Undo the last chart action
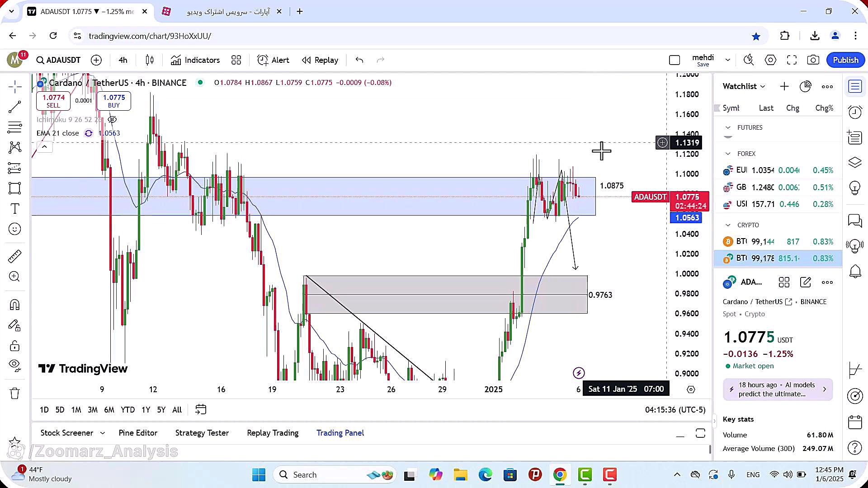 (359, 60)
